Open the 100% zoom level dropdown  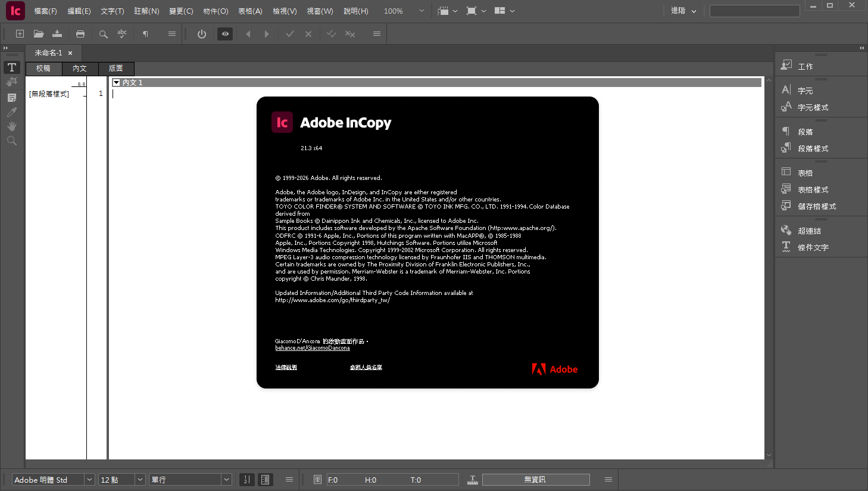tap(421, 11)
